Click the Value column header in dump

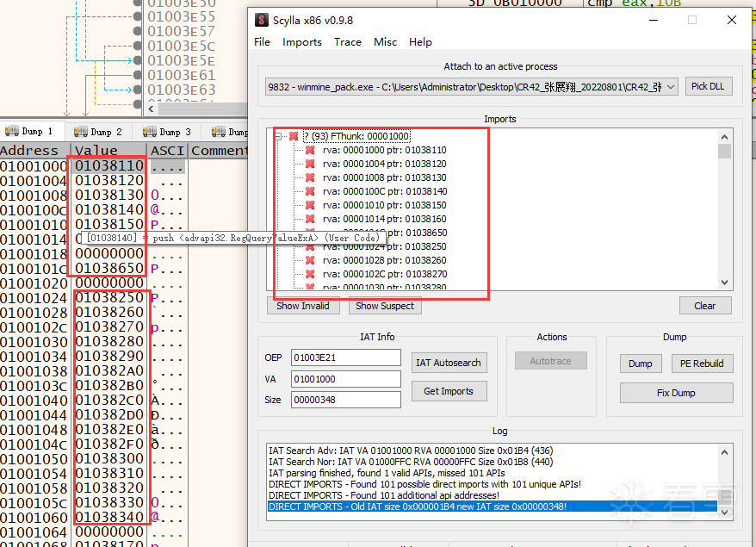pyautogui.click(x=108, y=151)
